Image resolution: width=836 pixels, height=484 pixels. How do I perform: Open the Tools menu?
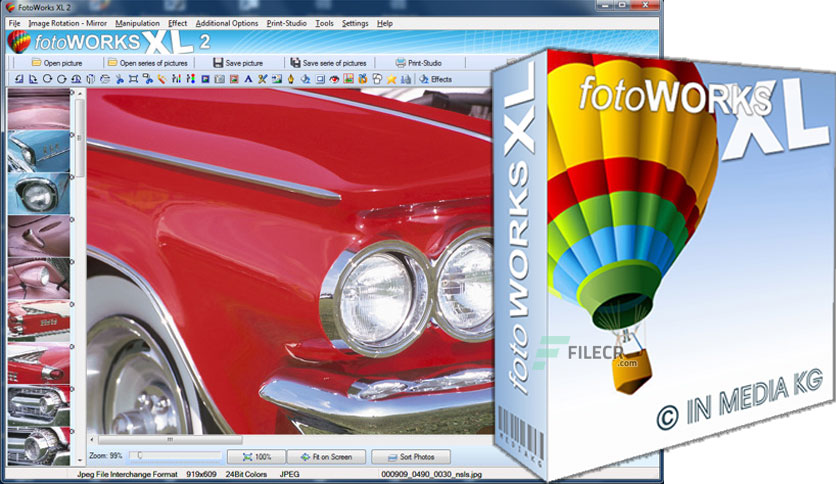click(x=324, y=23)
